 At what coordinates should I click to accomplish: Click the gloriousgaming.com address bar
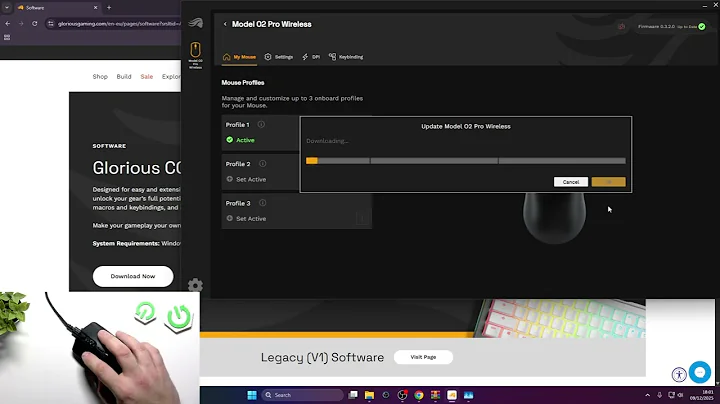(118, 23)
